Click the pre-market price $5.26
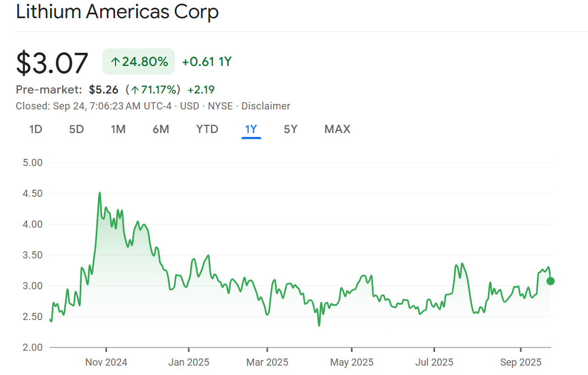This screenshot has width=588, height=375. pos(103,90)
